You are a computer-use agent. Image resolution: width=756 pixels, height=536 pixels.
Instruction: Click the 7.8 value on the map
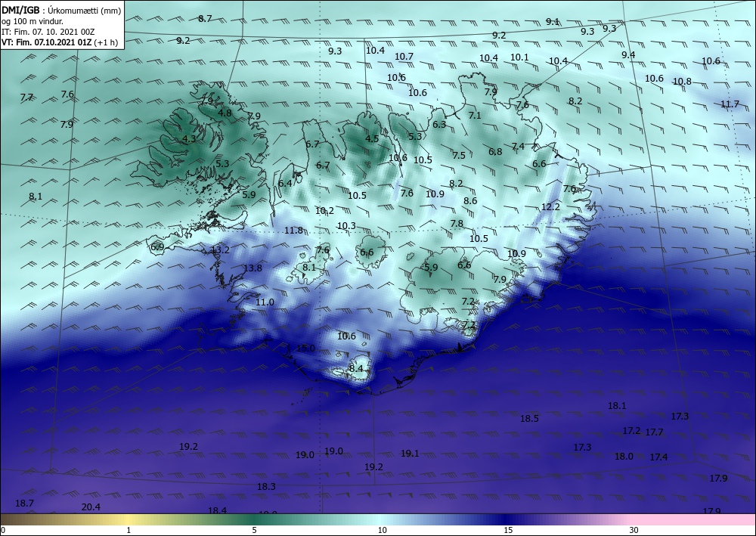[457, 224]
